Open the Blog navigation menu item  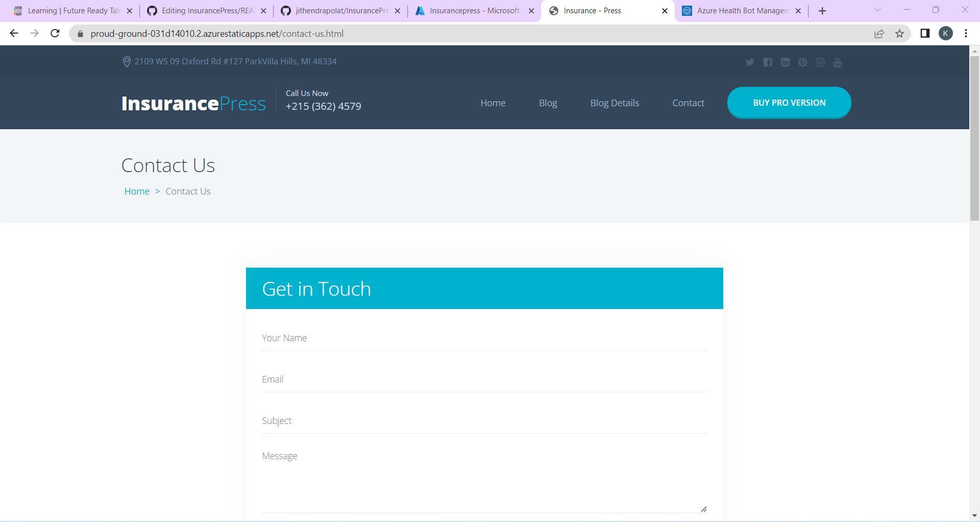[x=548, y=103]
